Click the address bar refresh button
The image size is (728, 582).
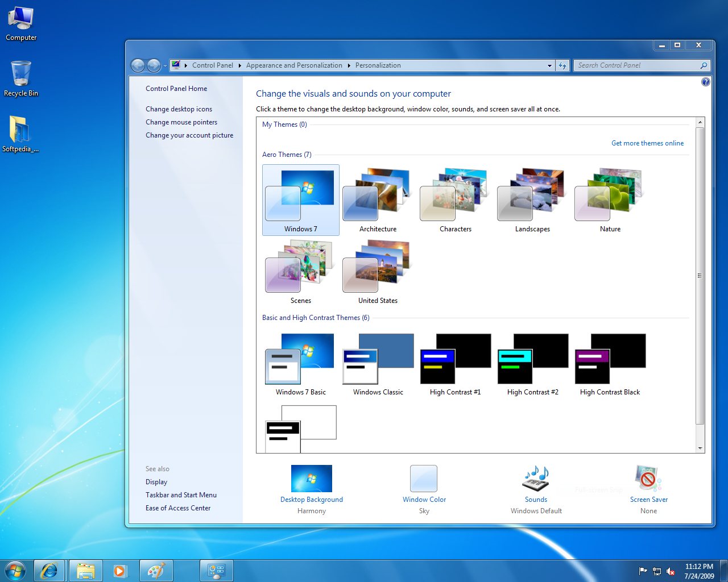pyautogui.click(x=562, y=65)
